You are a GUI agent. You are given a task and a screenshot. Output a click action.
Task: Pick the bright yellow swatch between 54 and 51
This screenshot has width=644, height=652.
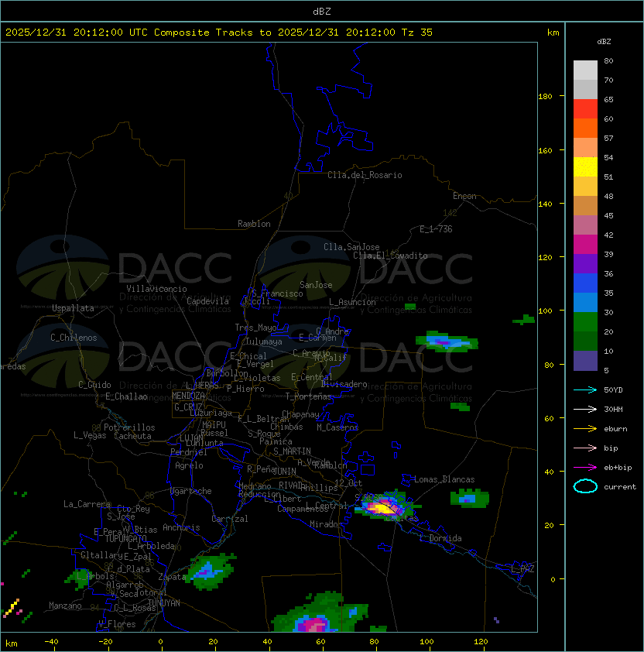pos(585,167)
